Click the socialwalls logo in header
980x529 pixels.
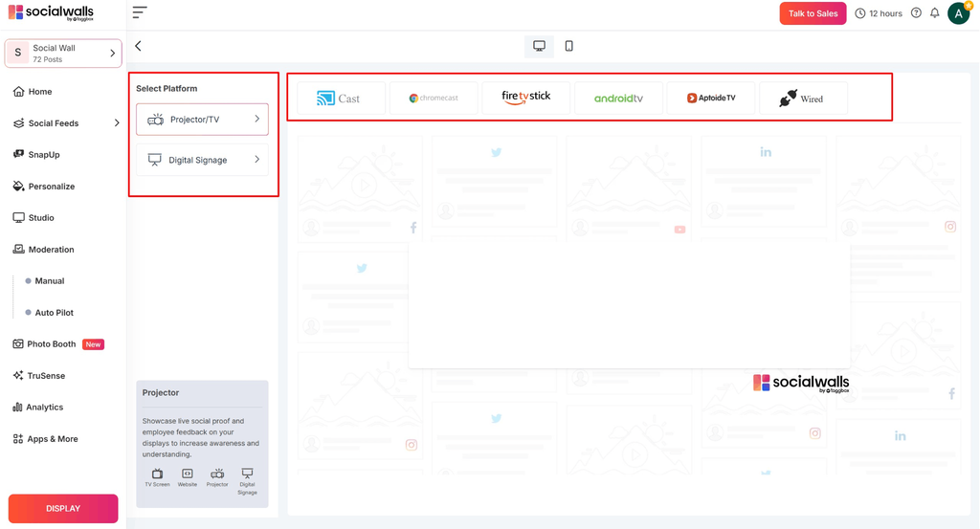[51, 12]
